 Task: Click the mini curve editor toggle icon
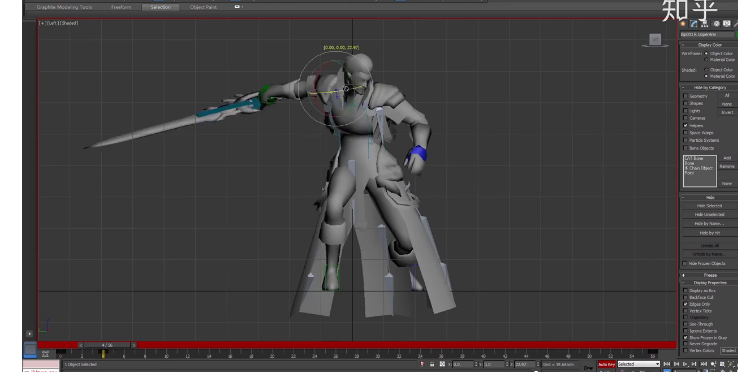click(45, 353)
